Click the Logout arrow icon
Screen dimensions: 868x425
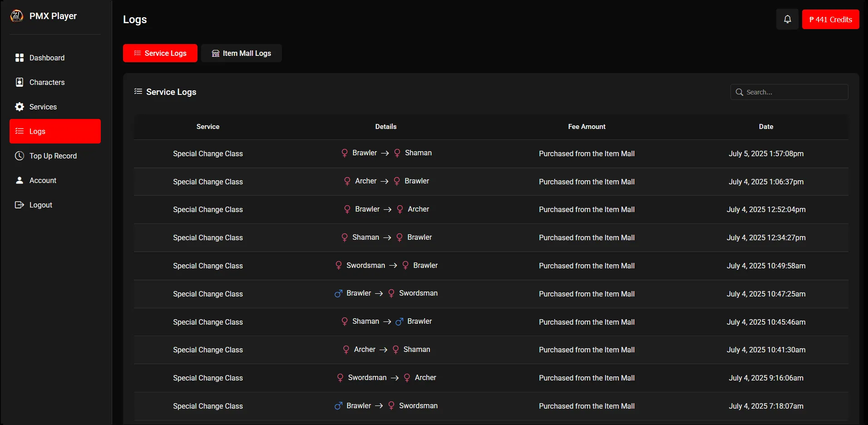20,205
